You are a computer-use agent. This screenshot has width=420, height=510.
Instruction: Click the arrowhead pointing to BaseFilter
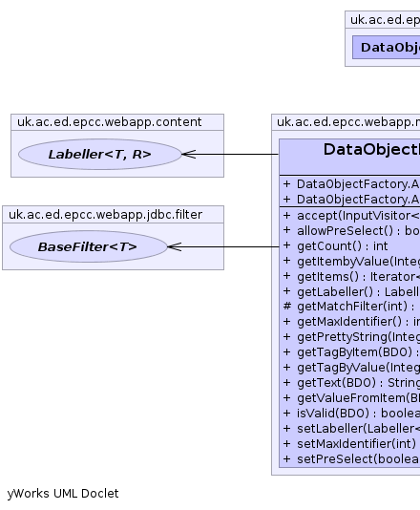[x=175, y=246]
